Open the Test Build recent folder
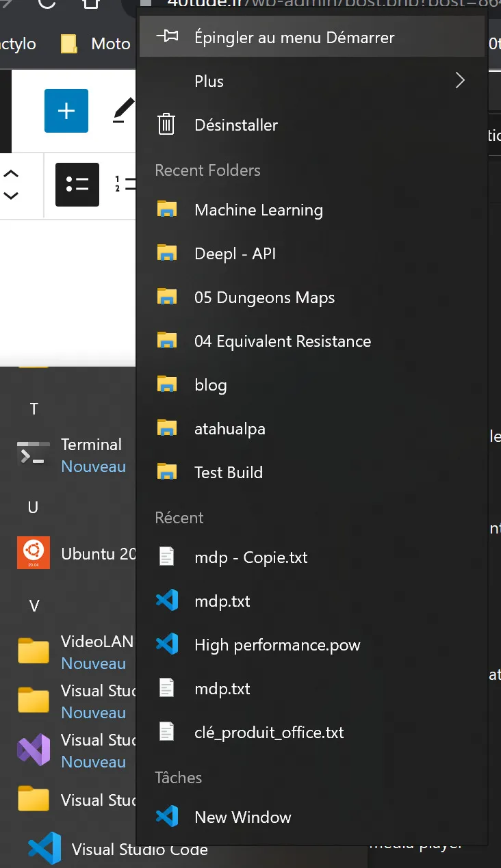Screen dimensions: 501x868 pyautogui.click(x=312, y=473)
